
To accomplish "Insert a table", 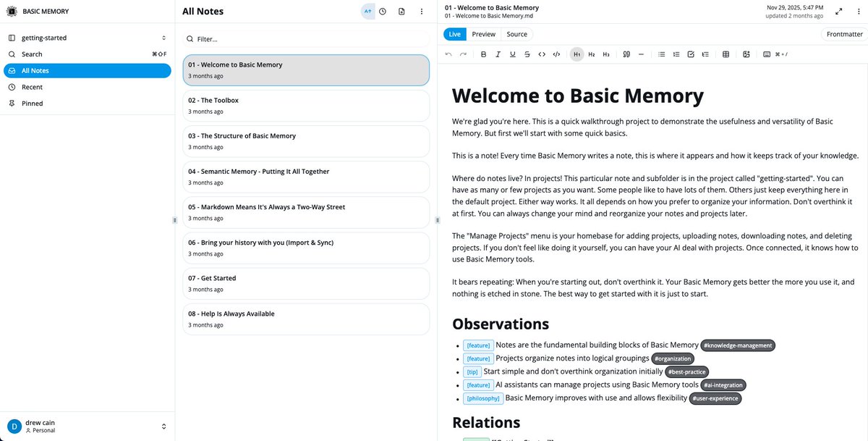I will (726, 54).
